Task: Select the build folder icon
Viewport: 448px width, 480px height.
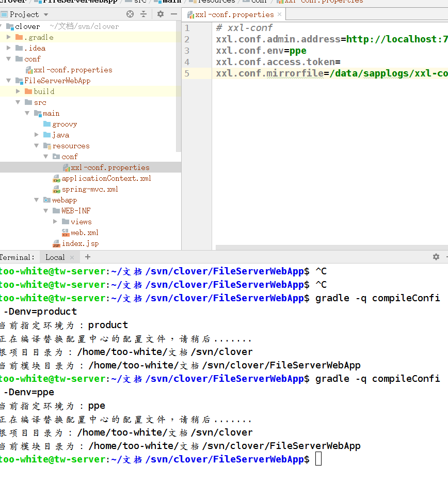Action: click(28, 91)
